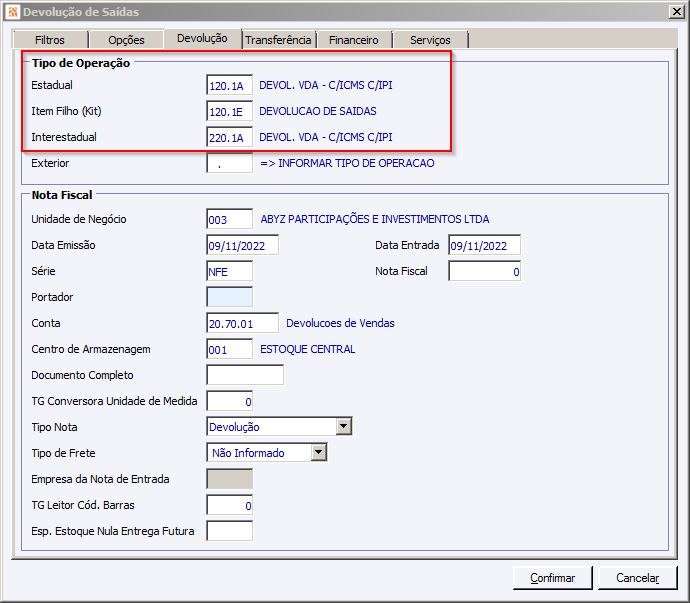This screenshot has height=603, width=690.
Task: Click the ESTOQUE CENTRAL description text
Action: pyautogui.click(x=308, y=349)
